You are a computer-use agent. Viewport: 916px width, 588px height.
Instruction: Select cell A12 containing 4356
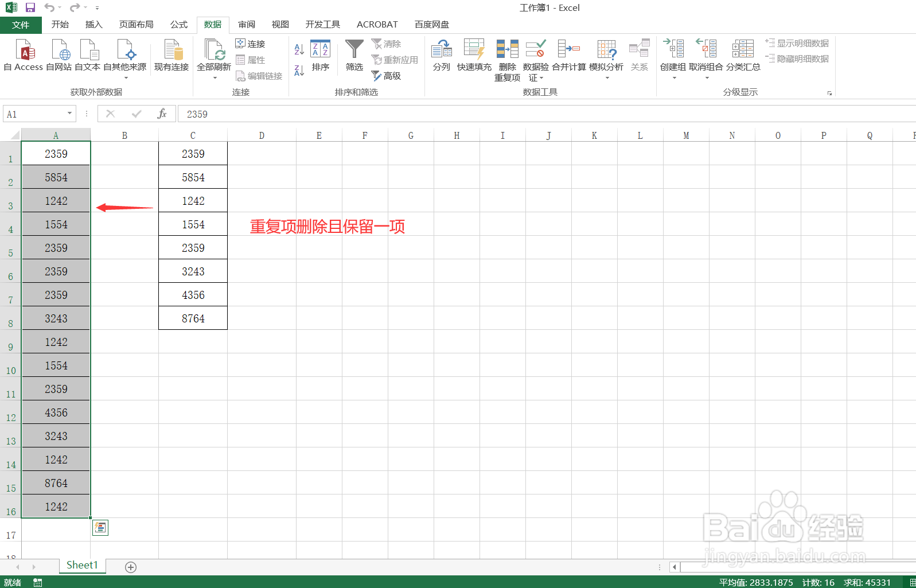56,412
